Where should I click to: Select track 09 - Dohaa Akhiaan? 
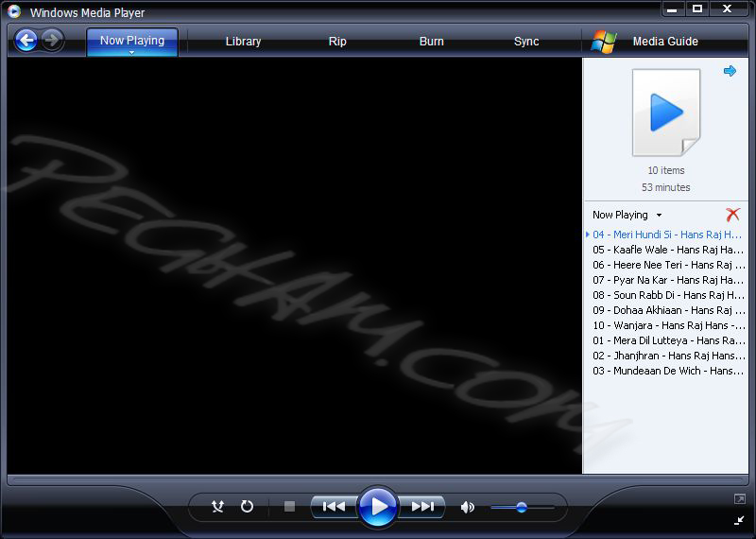click(x=667, y=310)
